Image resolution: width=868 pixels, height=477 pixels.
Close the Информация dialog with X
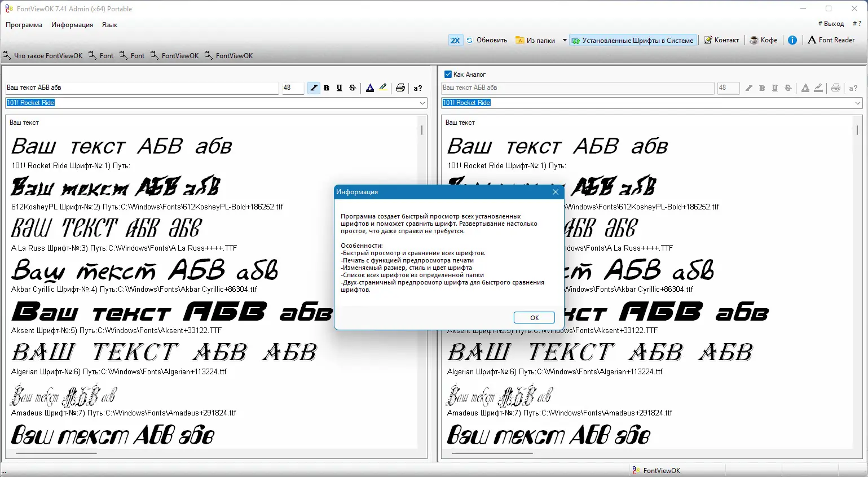coord(556,192)
